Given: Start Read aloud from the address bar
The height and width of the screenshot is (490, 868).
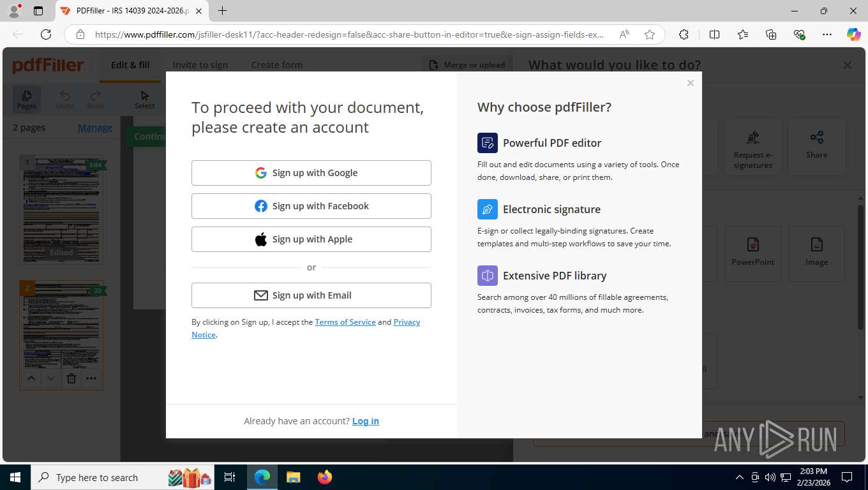Looking at the screenshot, I should click(624, 34).
